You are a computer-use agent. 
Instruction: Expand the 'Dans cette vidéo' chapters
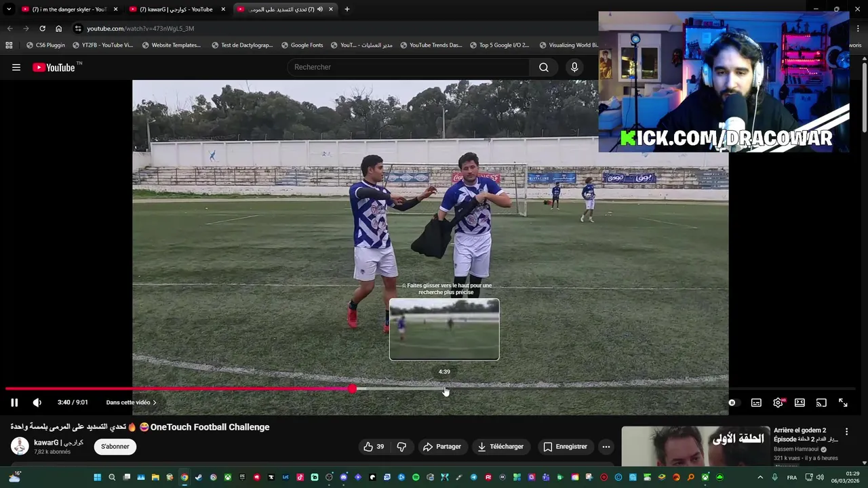[x=132, y=403]
